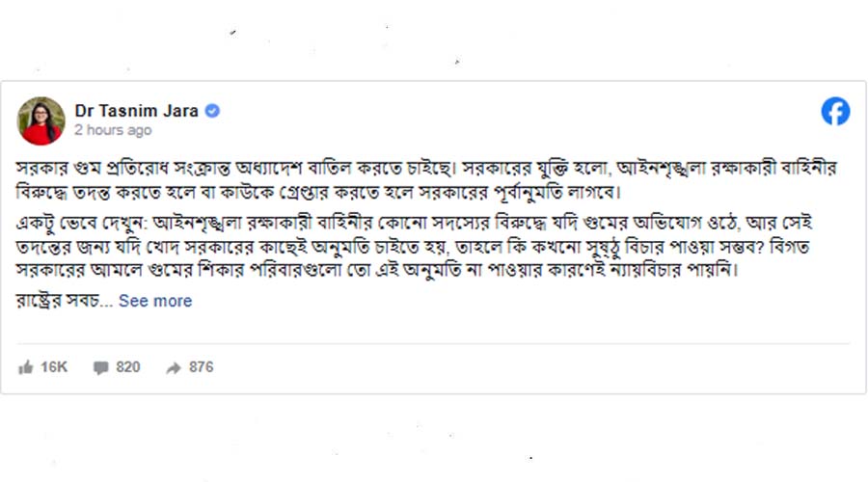Viewport: 868px width, 482px height.
Task: Click the divider line above reaction counts
Action: (x=434, y=344)
